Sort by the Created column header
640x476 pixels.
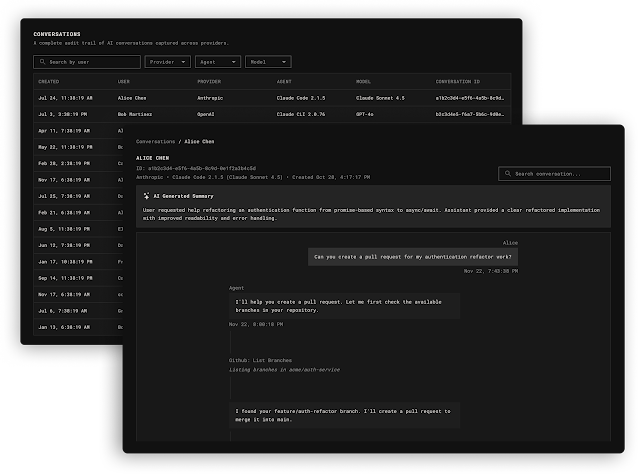pyautogui.click(x=49, y=81)
